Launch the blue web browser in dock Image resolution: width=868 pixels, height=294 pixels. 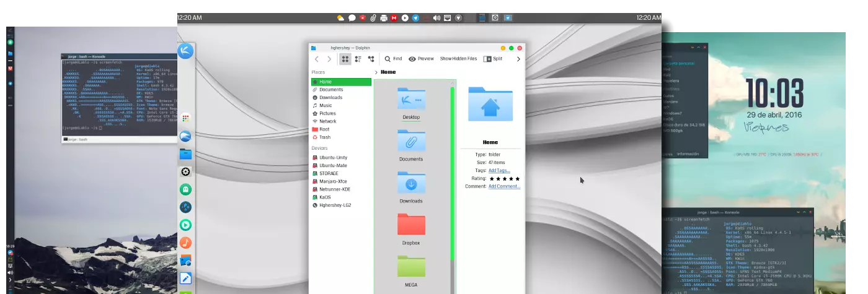pos(185,136)
